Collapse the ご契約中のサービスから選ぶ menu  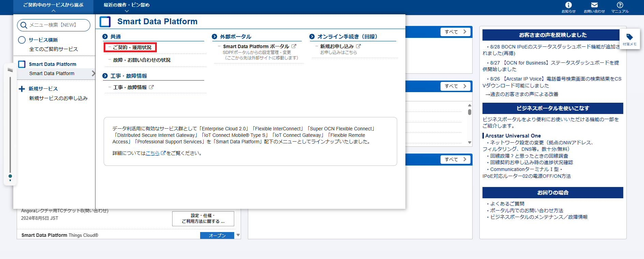pos(53,7)
